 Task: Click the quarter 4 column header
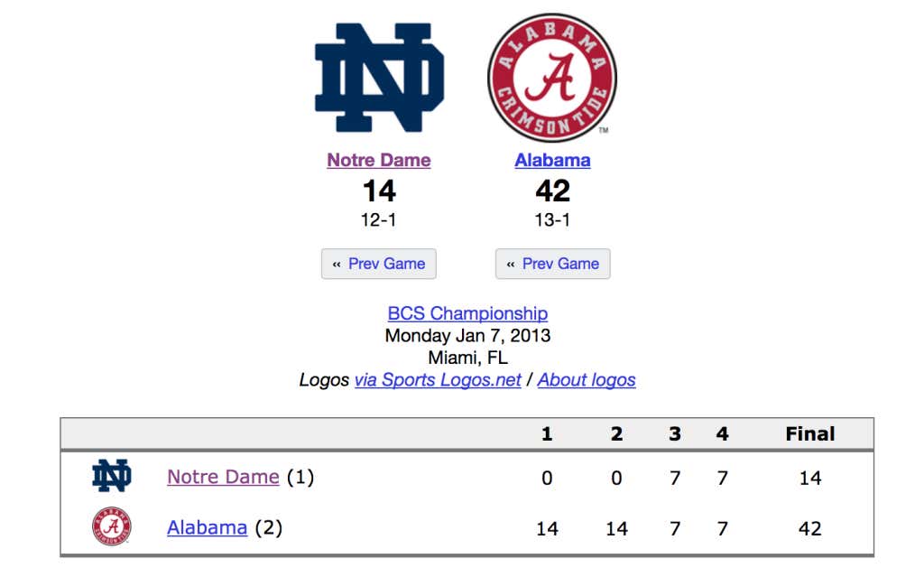[723, 434]
